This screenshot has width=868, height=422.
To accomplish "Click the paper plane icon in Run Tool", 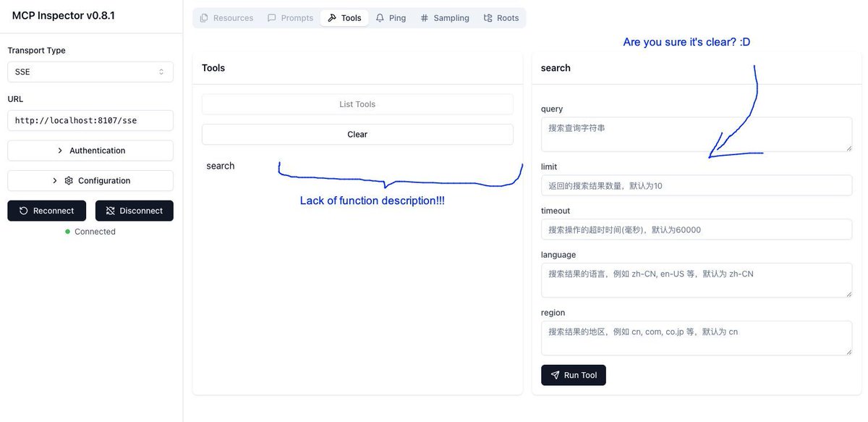I will click(556, 375).
